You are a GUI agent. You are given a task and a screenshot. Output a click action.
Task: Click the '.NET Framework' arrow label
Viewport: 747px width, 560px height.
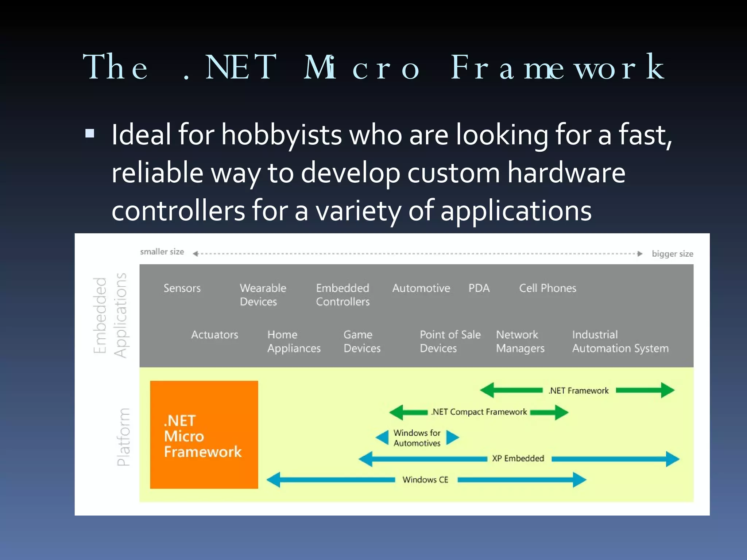[579, 390]
